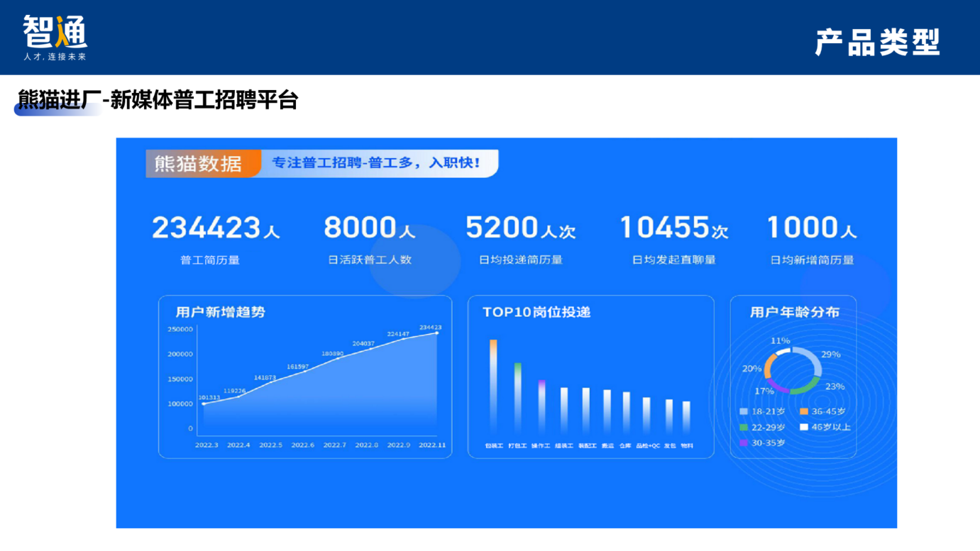Click the 普工简历量 label

coord(210,260)
